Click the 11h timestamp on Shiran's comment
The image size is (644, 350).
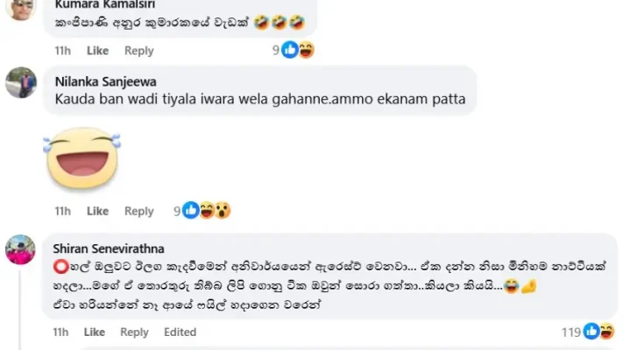(x=60, y=332)
